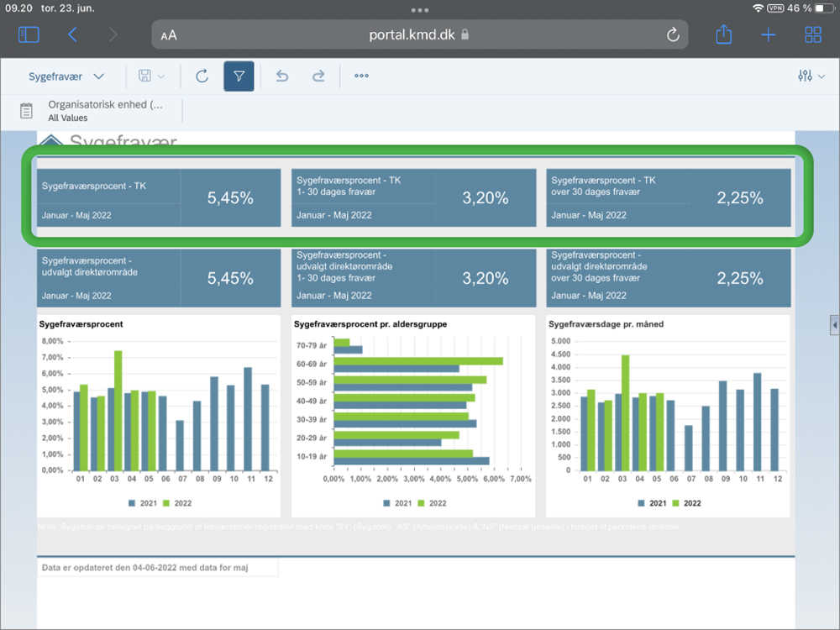Open the Sygefravær dropdown menu
This screenshot has width=840, height=630.
[67, 76]
